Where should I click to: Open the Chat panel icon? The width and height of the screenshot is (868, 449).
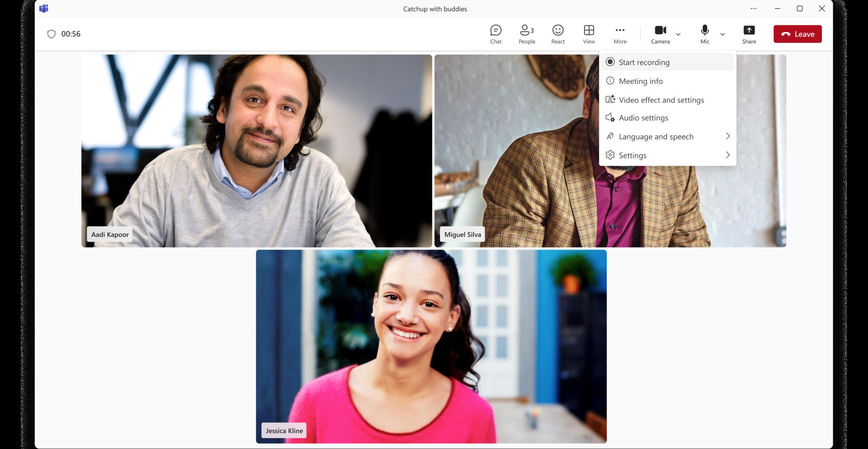click(x=496, y=34)
